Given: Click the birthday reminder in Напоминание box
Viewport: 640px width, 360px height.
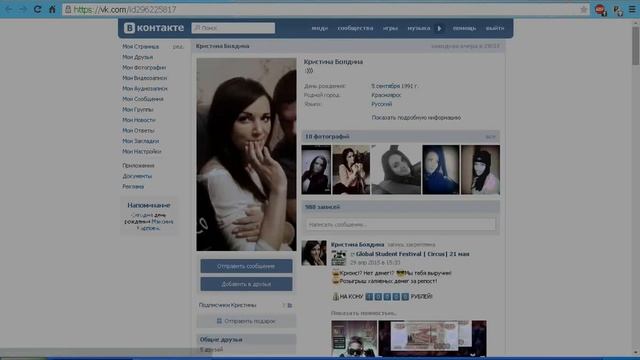Looking at the screenshot, I should [149, 222].
